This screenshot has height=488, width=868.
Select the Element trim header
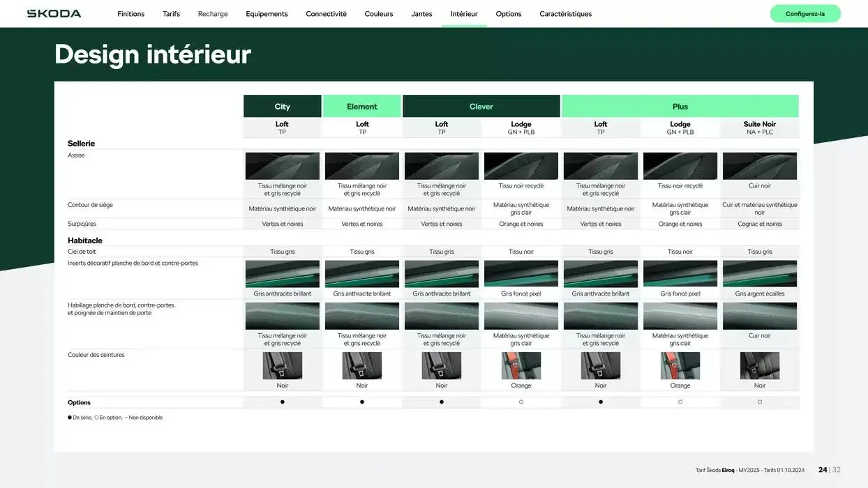pos(361,107)
